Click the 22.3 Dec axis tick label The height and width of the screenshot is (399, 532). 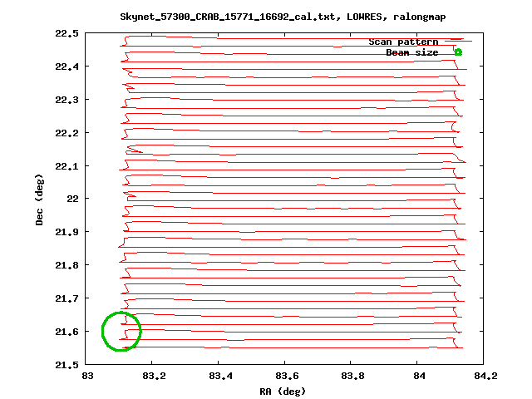[x=66, y=100]
